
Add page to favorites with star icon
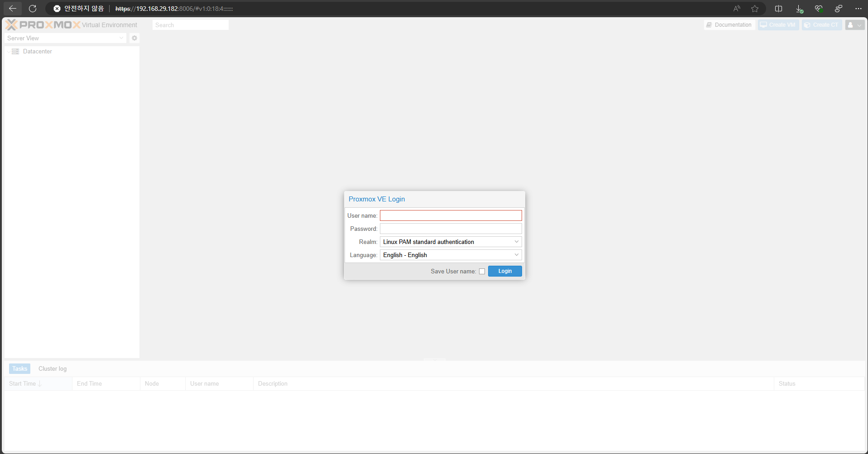coord(755,9)
